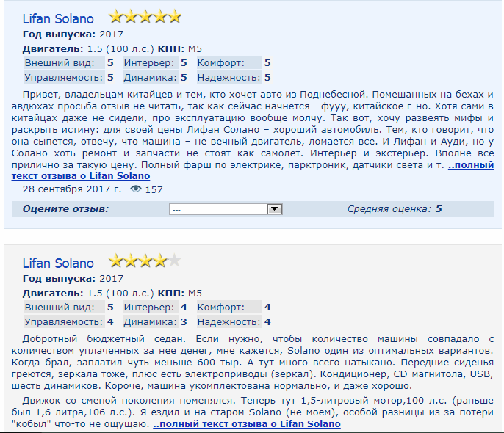Click engine line '1.5 (100 л.с.)' in second review
504x433 pixels.
120,293
